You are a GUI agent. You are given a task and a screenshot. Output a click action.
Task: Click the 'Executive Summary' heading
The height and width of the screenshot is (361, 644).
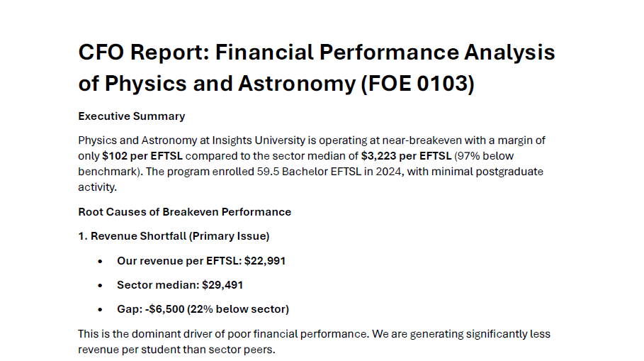[x=131, y=116]
